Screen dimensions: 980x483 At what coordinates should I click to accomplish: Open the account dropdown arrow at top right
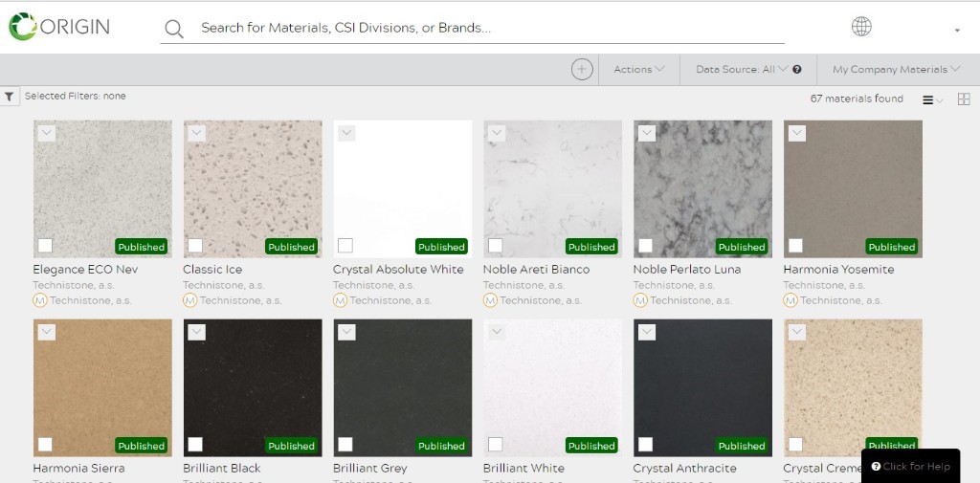[957, 30]
